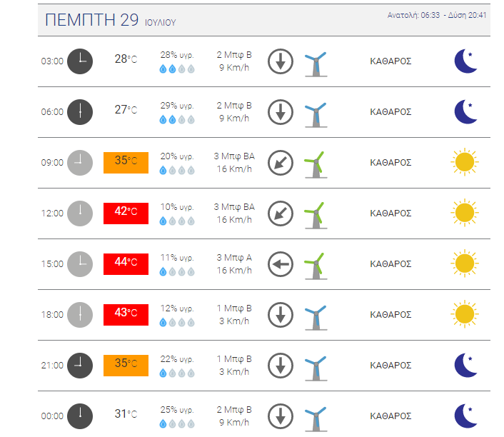Click the 28% υγρ. humidity text
Viewport: 504px width, 437px height.
click(x=177, y=55)
